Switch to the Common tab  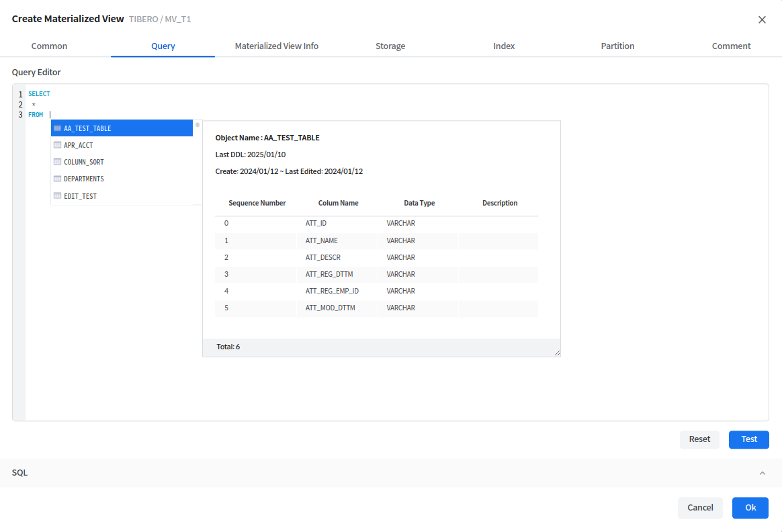coord(49,46)
